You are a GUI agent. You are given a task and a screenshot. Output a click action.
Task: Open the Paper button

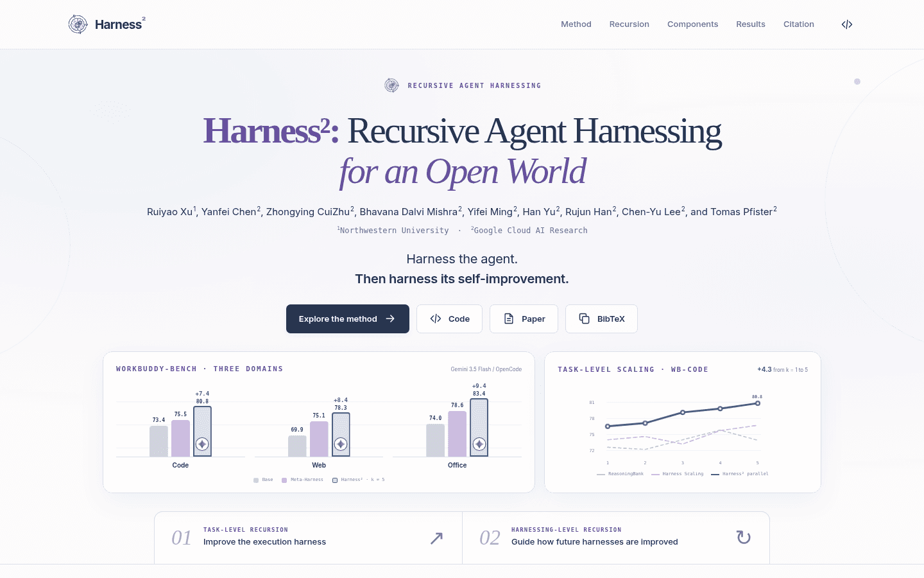[x=524, y=319]
